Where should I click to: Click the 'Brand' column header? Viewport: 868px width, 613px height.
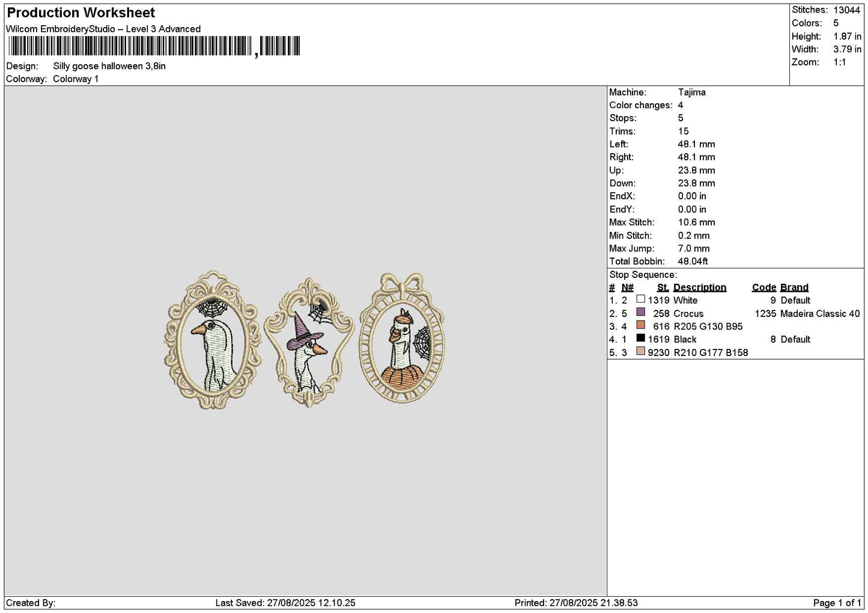794,288
